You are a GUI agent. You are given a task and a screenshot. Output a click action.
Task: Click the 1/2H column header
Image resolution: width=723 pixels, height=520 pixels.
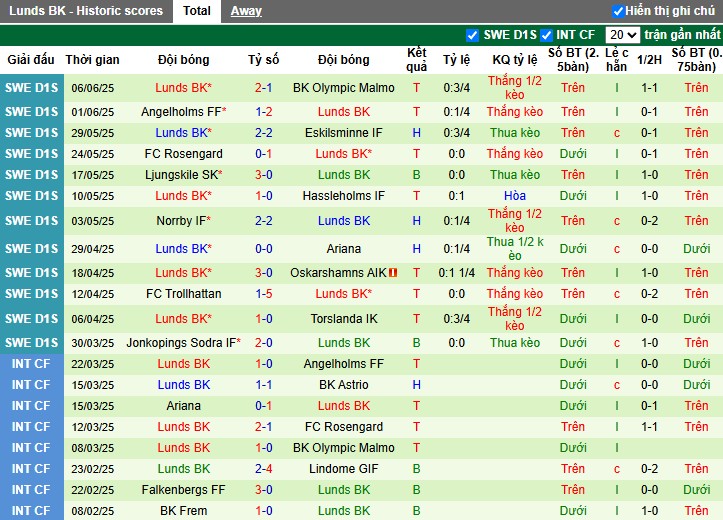coord(649,59)
